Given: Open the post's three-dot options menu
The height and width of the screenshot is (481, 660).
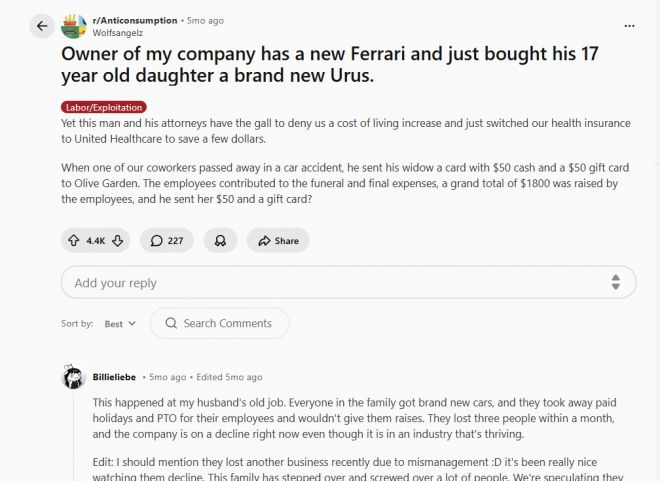Looking at the screenshot, I should [x=629, y=26].
